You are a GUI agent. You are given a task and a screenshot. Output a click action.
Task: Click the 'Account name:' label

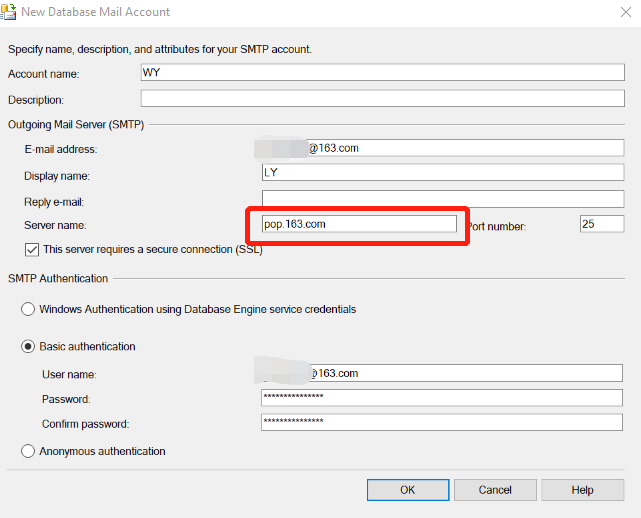[43, 74]
